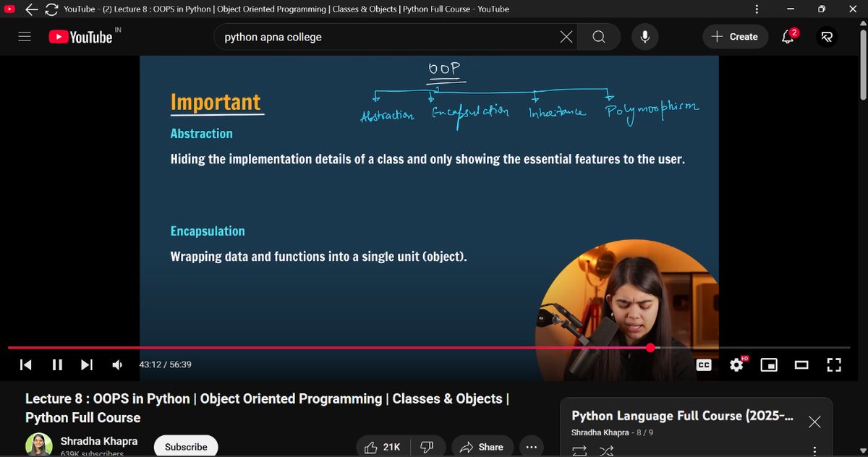Toggle shuffle playlist
The width and height of the screenshot is (868, 457).
tap(607, 451)
